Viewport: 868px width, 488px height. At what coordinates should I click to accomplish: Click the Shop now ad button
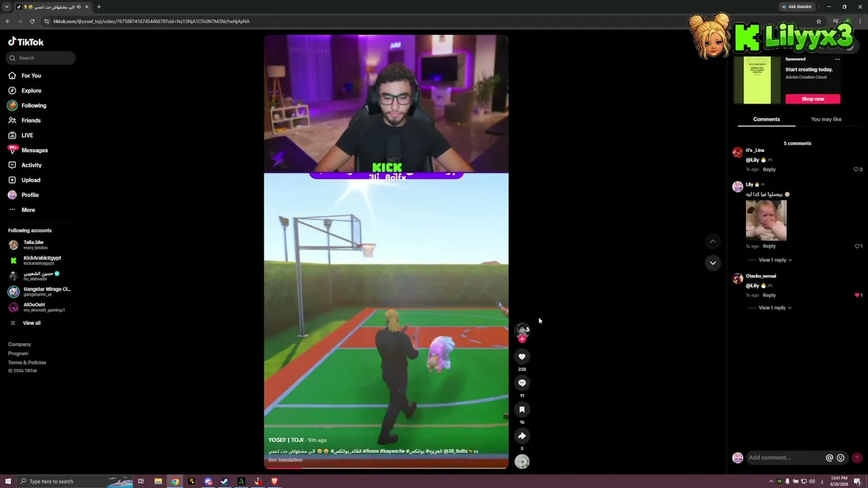pyautogui.click(x=812, y=99)
